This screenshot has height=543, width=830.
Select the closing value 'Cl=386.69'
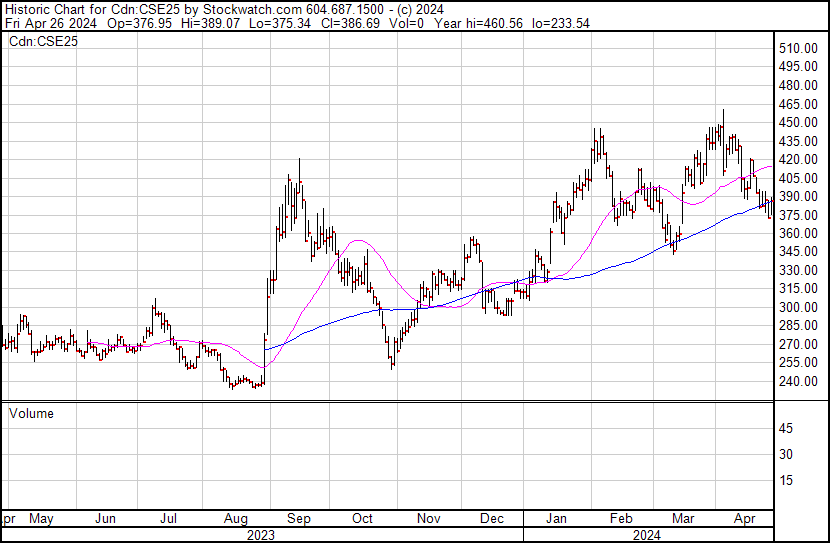pyautogui.click(x=350, y=23)
